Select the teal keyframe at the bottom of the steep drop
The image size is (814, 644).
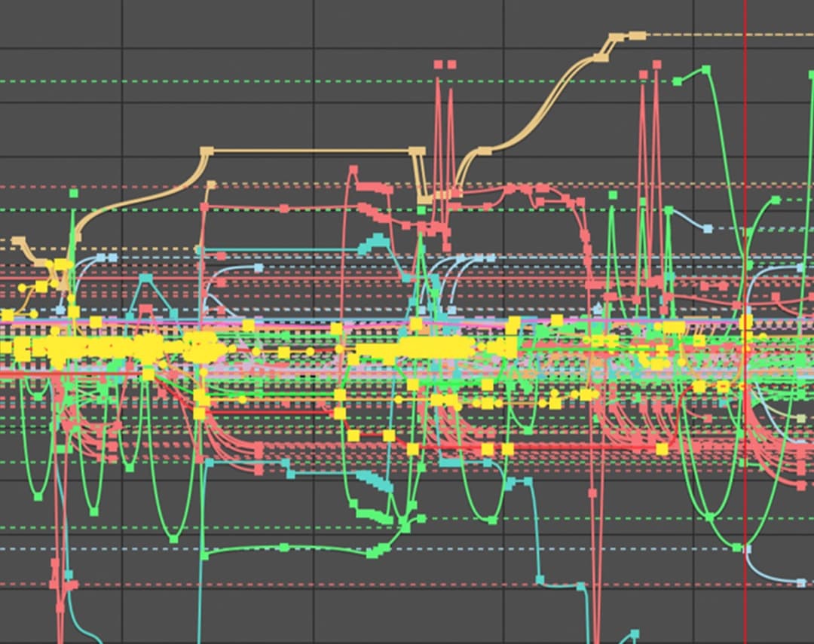tap(540, 579)
